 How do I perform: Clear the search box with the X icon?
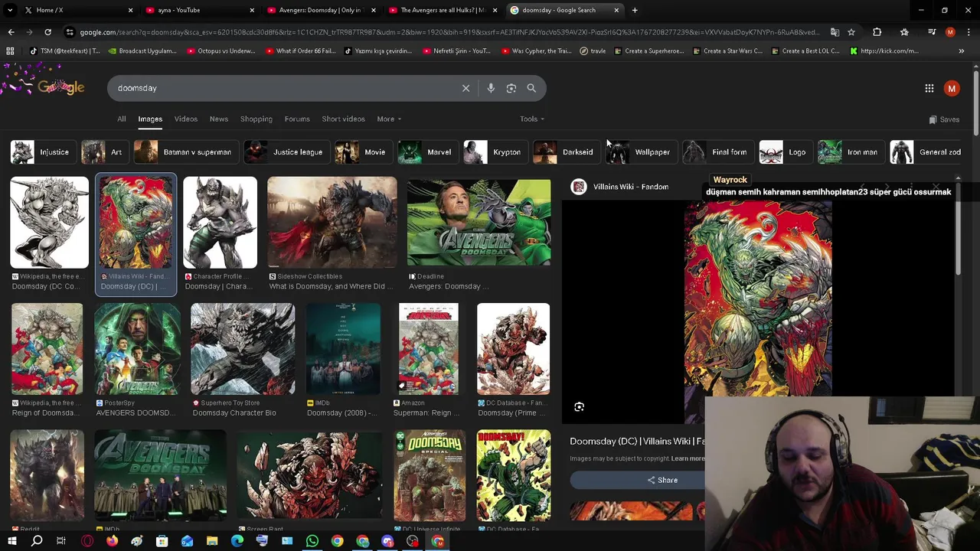coord(465,88)
